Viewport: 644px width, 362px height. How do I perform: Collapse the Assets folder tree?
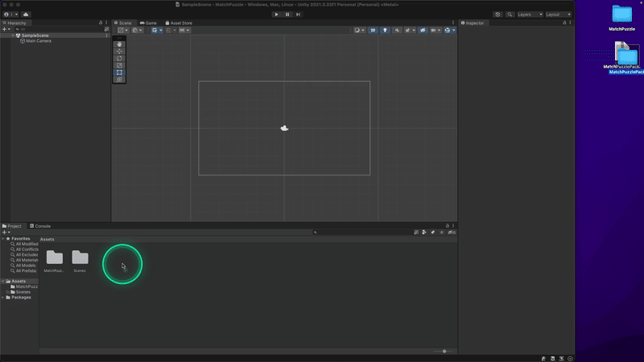click(3, 281)
